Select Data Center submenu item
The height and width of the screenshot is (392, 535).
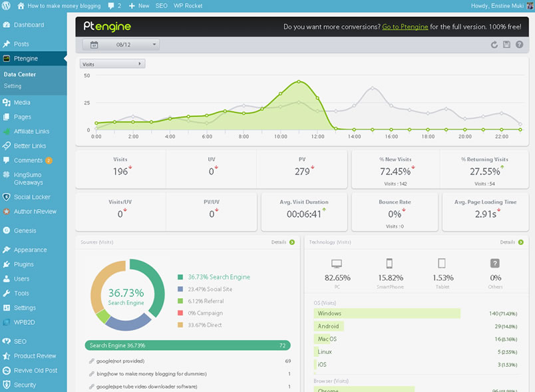pos(20,75)
